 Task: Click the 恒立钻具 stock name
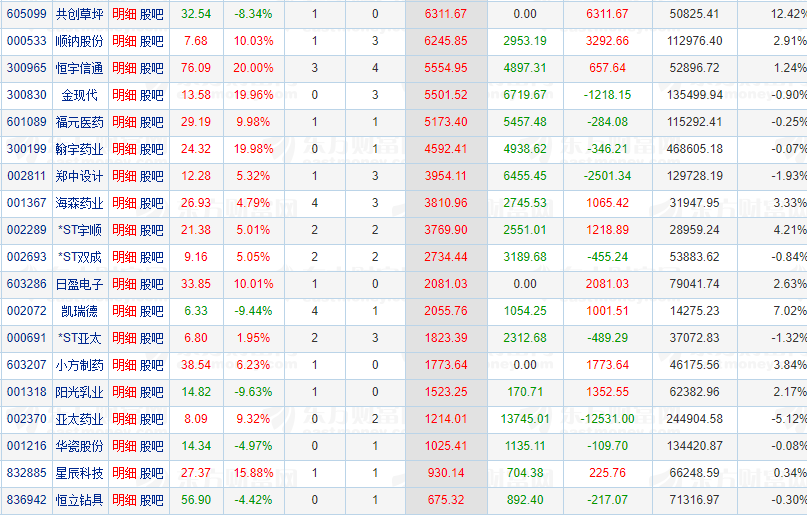click(79, 500)
